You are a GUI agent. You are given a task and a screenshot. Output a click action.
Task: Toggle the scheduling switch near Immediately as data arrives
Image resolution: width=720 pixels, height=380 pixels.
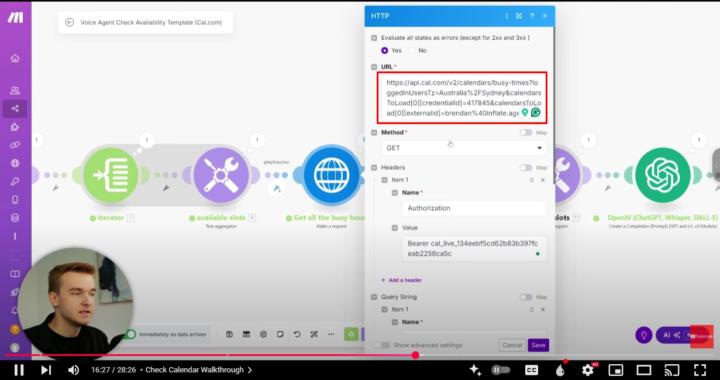(131, 334)
